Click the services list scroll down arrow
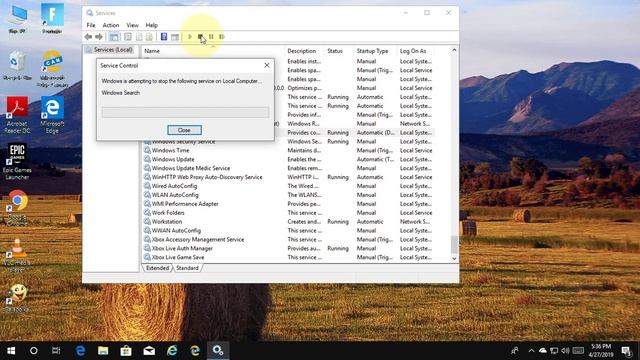 pos(454,258)
